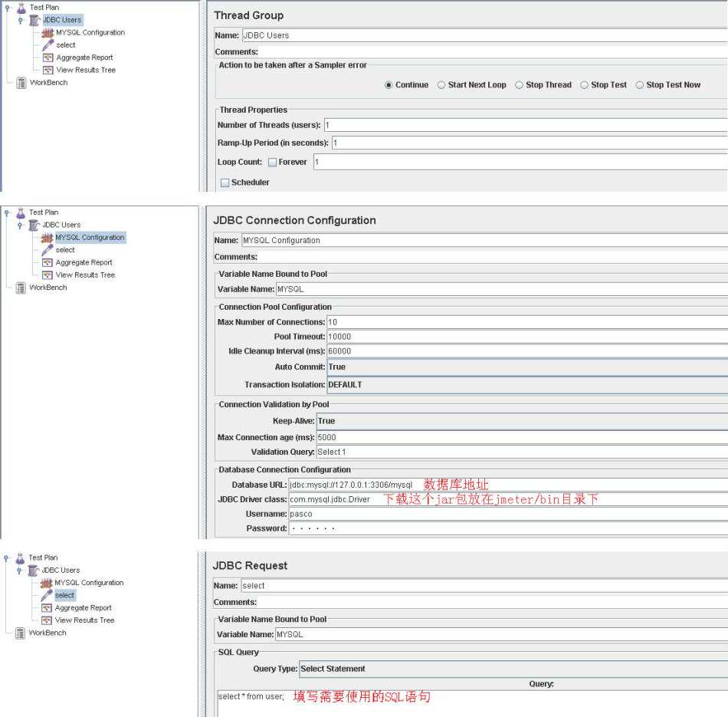Click JDBC Users icon in JDBC Request panel tree
The image size is (728, 717).
[33, 571]
